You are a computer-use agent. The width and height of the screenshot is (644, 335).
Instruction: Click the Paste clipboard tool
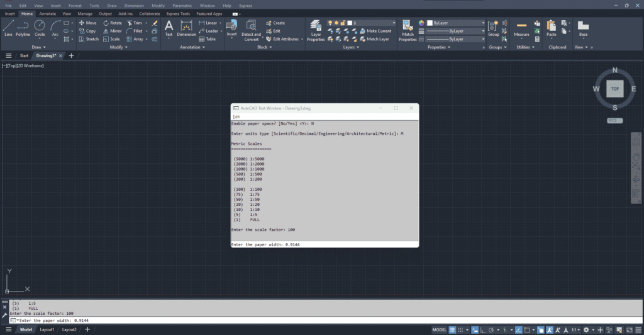click(551, 29)
